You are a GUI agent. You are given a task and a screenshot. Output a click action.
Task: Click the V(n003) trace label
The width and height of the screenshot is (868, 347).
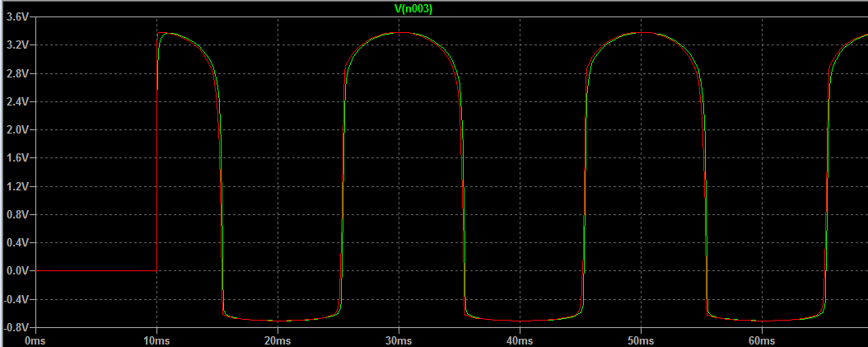click(413, 8)
